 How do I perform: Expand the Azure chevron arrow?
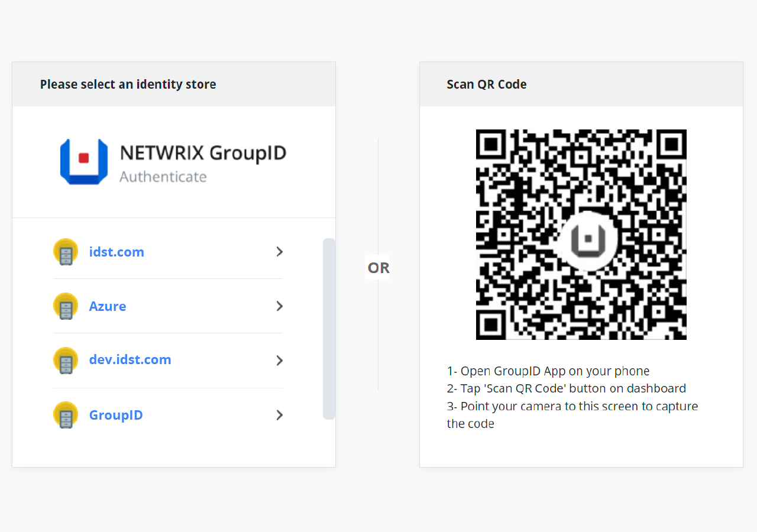pos(280,306)
